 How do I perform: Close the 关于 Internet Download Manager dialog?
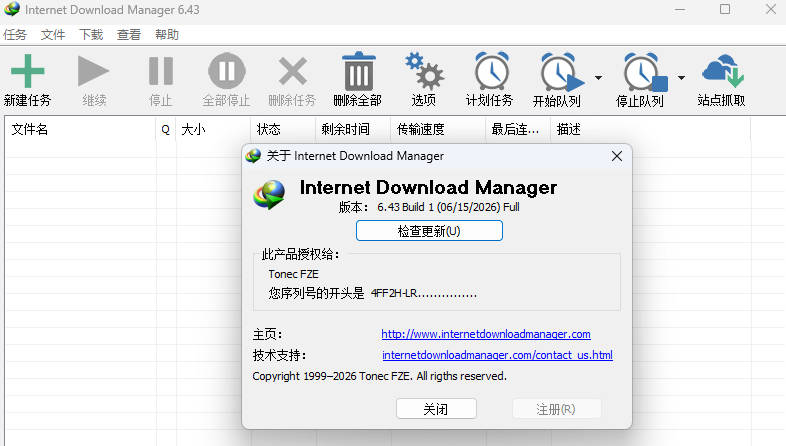(617, 156)
